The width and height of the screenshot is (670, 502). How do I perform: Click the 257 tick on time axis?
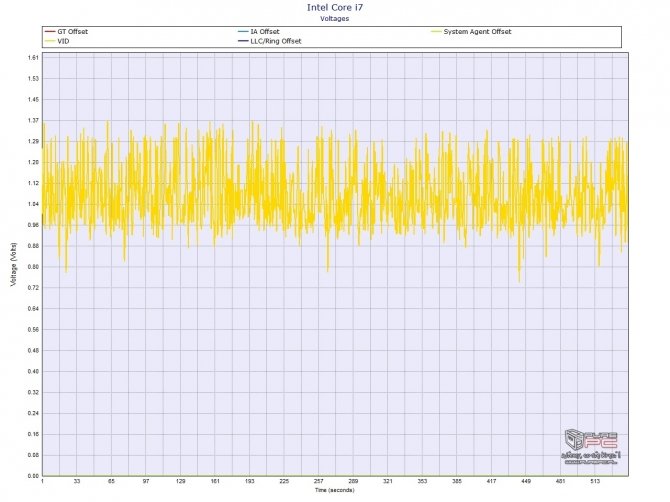click(319, 481)
